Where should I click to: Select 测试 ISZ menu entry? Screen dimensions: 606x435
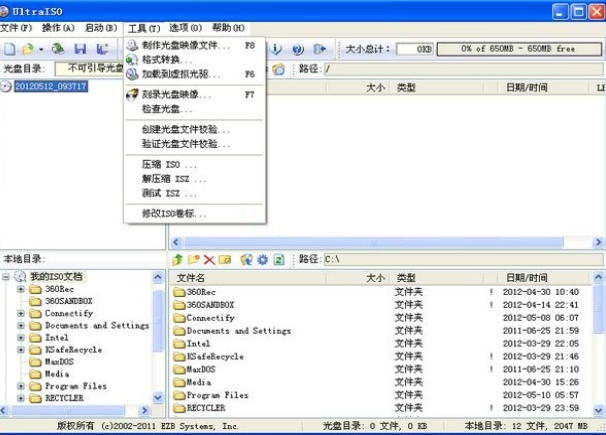(194, 193)
